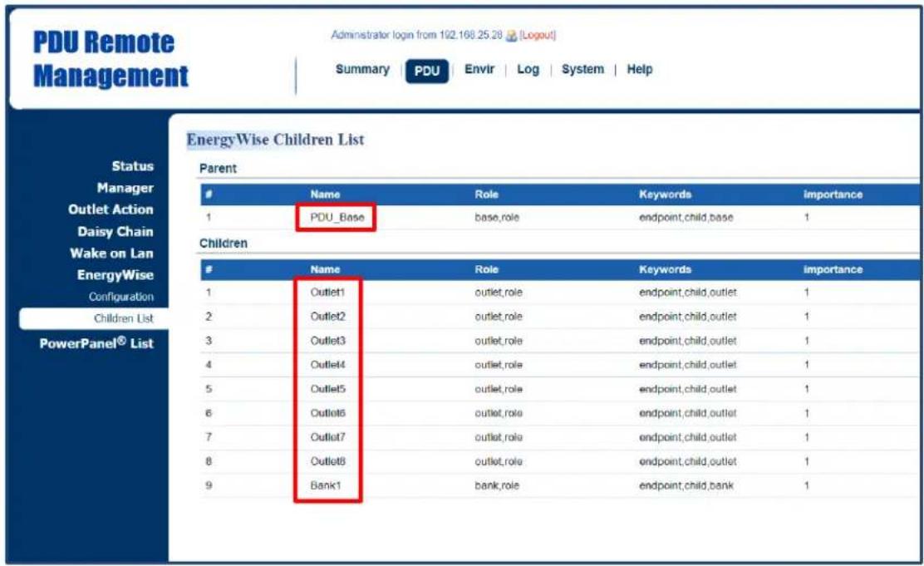Open EnergyWise in the sidebar
The width and height of the screenshot is (924, 566).
pyautogui.click(x=115, y=275)
